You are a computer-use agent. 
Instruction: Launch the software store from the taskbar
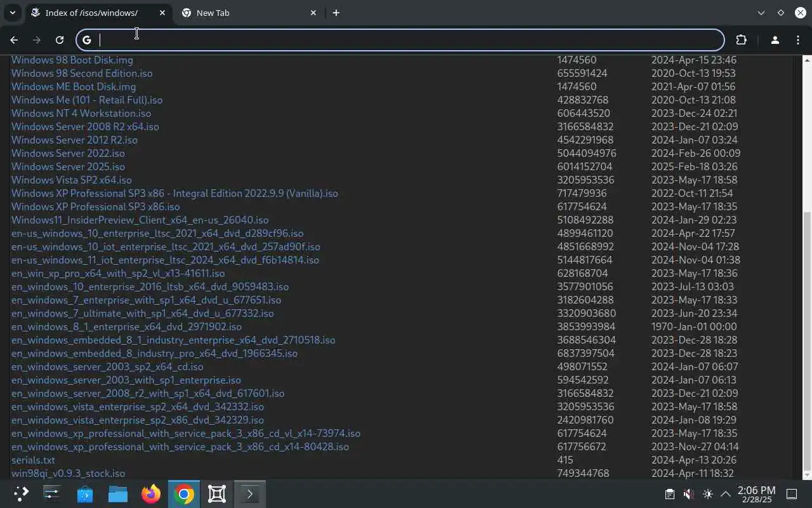click(85, 494)
